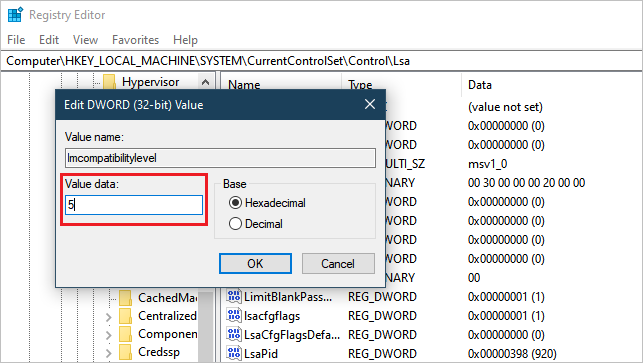Select the Componen tree item label
Viewport: 643px width, 363px height.
pos(167,334)
